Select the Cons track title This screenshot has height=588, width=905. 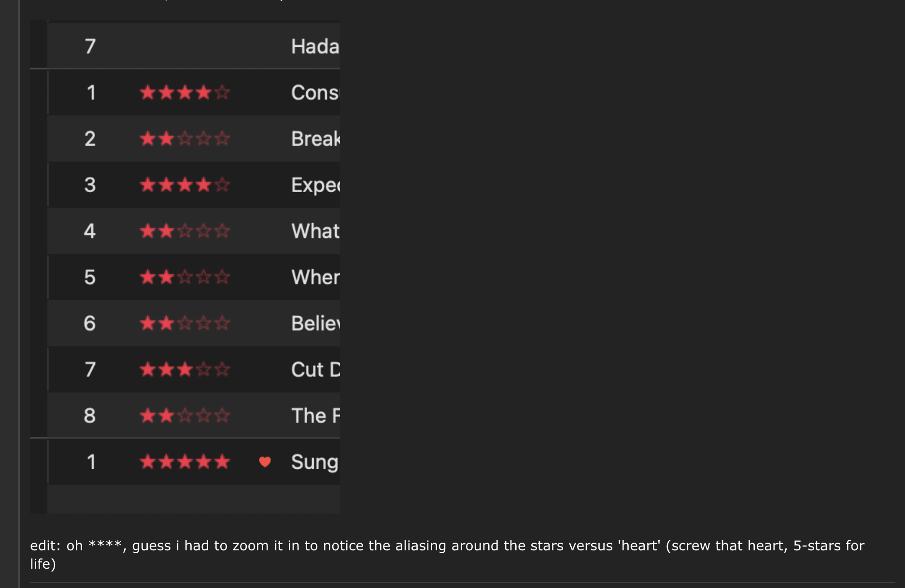pyautogui.click(x=315, y=92)
